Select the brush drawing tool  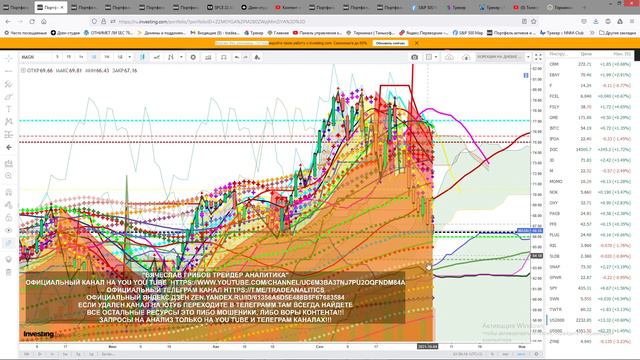tap(9, 97)
